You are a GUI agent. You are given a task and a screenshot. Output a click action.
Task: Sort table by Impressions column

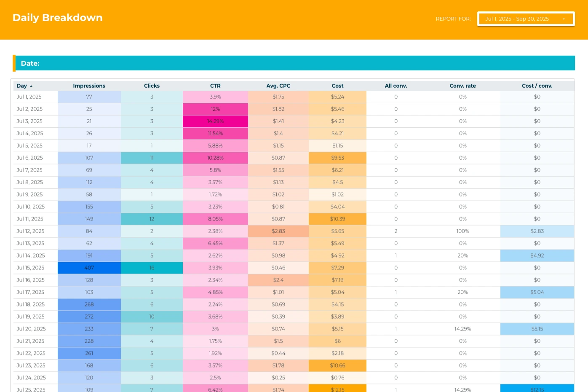pos(89,86)
